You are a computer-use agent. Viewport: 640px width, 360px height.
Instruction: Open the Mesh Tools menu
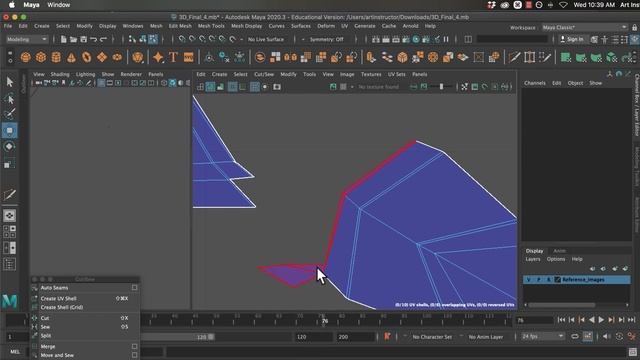(211, 26)
